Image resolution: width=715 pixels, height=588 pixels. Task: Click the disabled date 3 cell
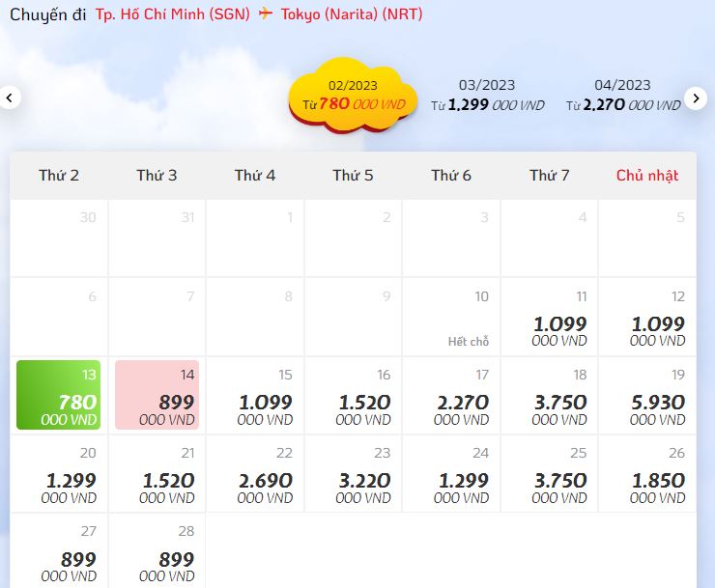(x=451, y=238)
